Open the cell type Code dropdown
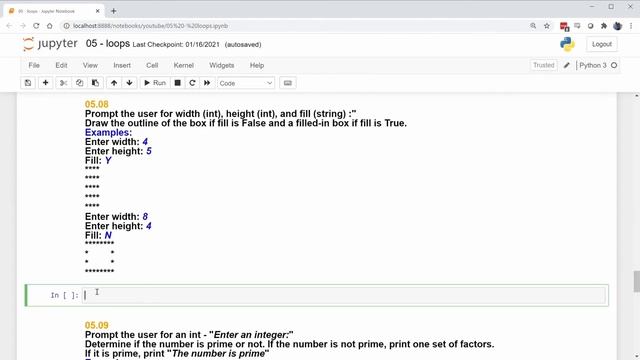Screen dimensions: 640x360 click(246, 83)
